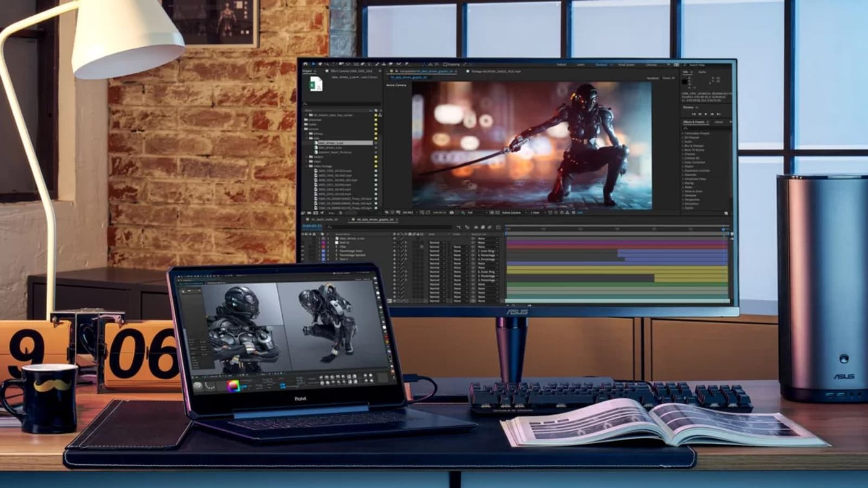
Task: Open the Graph Editor from the timeline header
Action: tap(499, 227)
